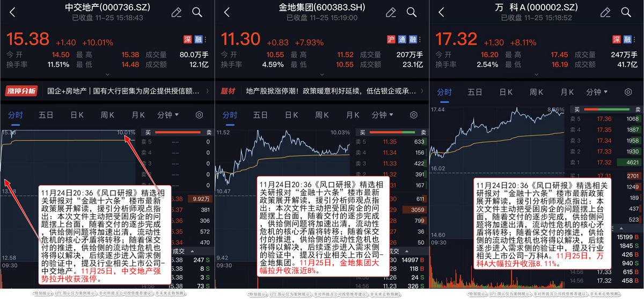The image size is (644, 299).
Task: Go back from the 金地集团 stock page
Action: (x=226, y=12)
